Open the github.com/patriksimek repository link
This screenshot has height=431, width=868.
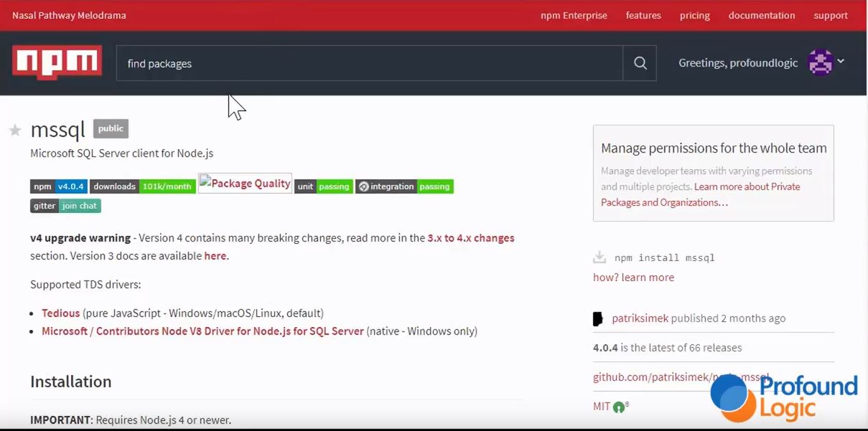pyautogui.click(x=681, y=377)
